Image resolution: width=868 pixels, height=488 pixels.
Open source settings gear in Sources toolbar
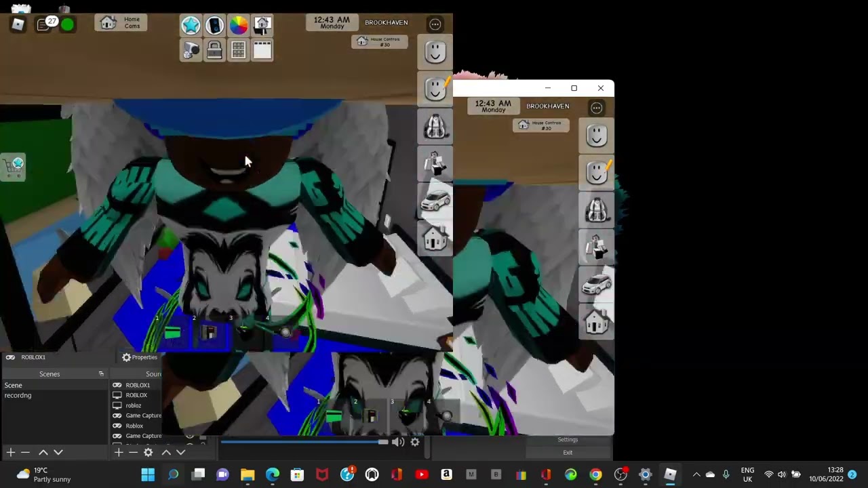tap(149, 452)
